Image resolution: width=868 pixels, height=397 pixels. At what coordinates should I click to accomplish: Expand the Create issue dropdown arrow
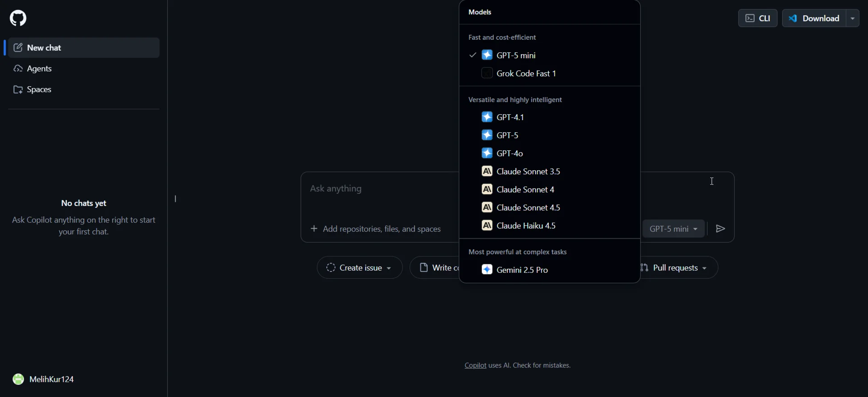pos(389,268)
